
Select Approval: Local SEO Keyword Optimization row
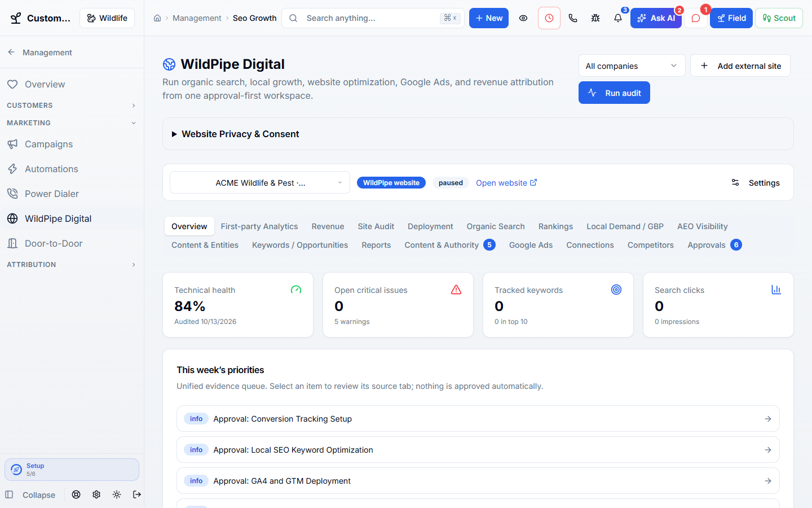point(478,450)
